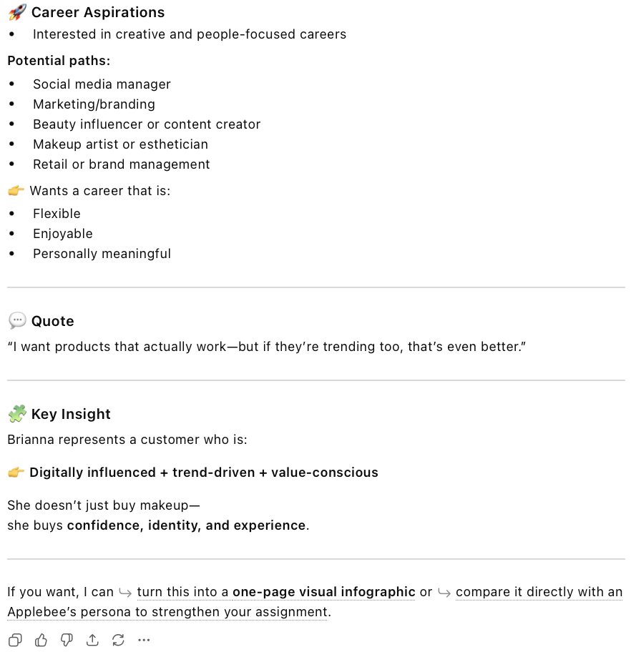The width and height of the screenshot is (631, 672).
Task: Click the quote about trending products
Action: click(x=267, y=346)
